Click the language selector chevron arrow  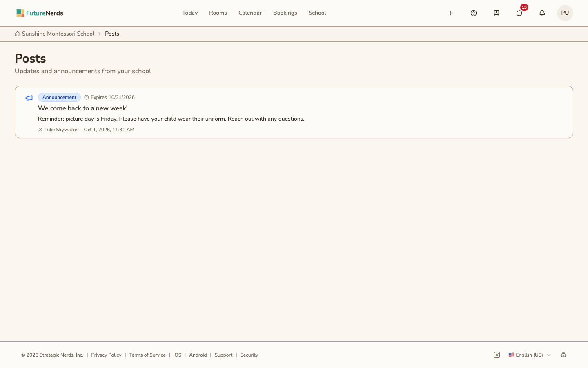(549, 355)
